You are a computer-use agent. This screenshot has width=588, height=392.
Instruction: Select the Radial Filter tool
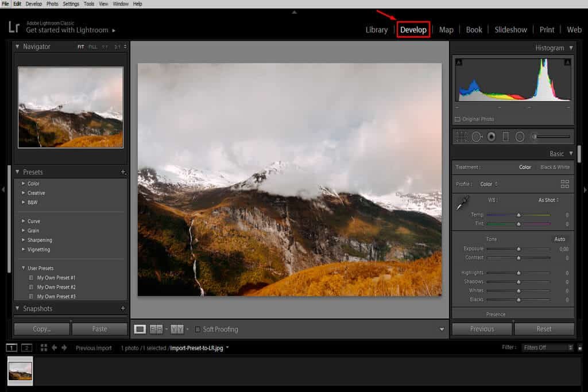pyautogui.click(x=520, y=137)
